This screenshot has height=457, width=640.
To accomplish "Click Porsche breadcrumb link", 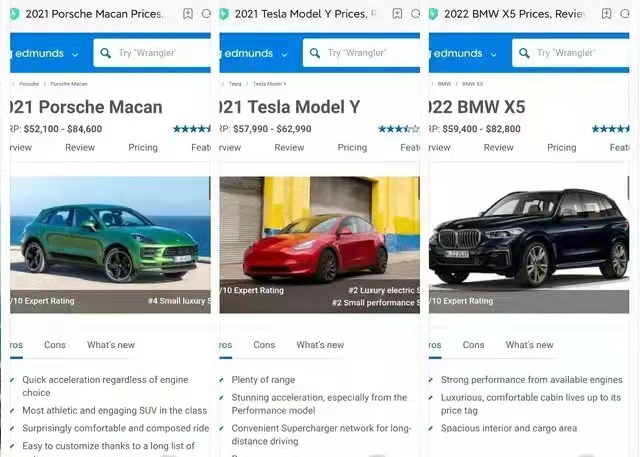I will point(29,84).
